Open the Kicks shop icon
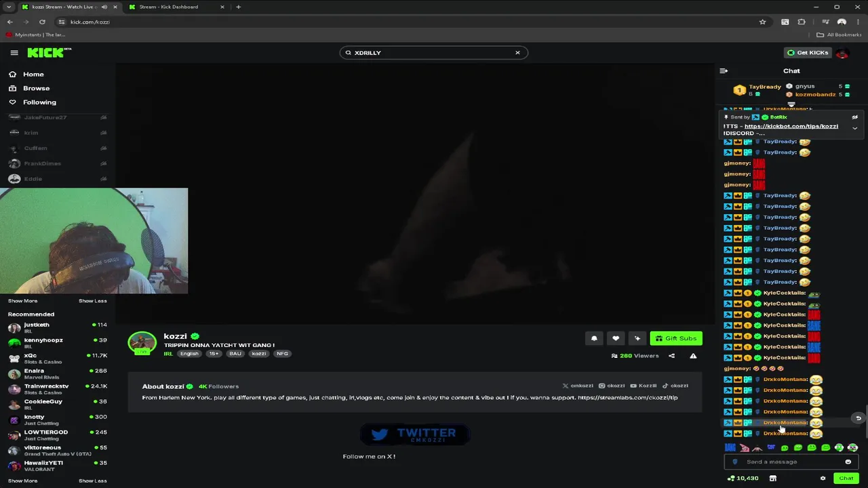The image size is (868, 488). [772, 479]
